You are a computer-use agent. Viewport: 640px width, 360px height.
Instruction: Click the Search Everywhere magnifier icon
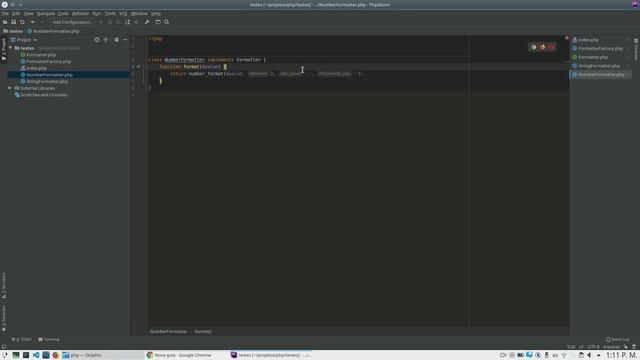tap(167, 22)
